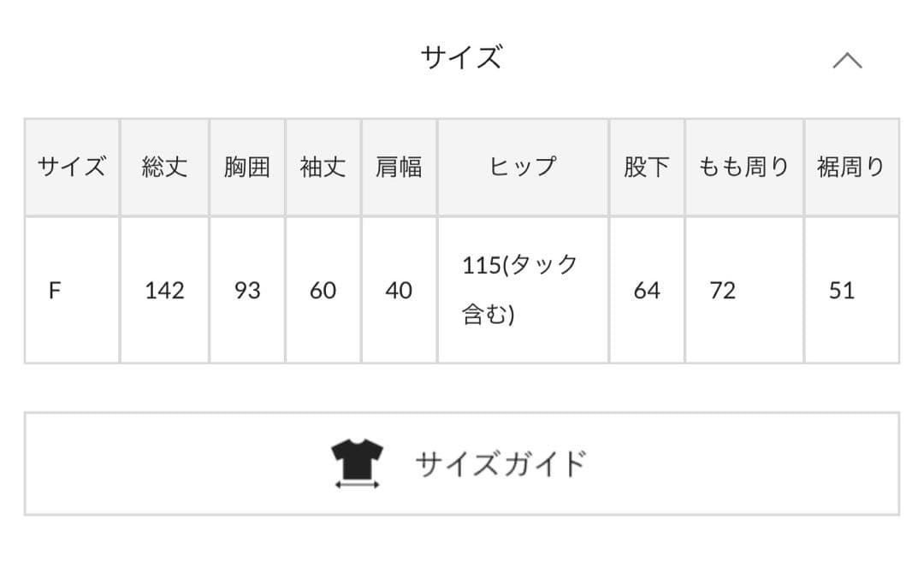924x584 pixels.
Task: Select the 肩幅 column header
Action: tap(399, 167)
